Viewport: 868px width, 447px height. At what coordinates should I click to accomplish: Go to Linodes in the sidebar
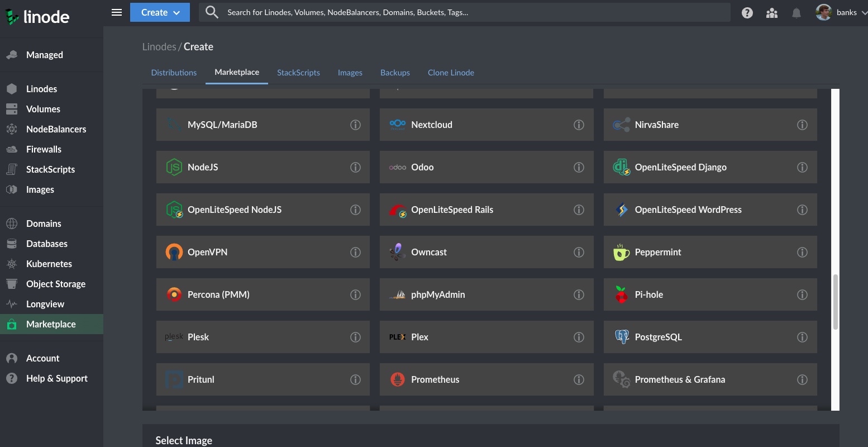tap(51, 89)
